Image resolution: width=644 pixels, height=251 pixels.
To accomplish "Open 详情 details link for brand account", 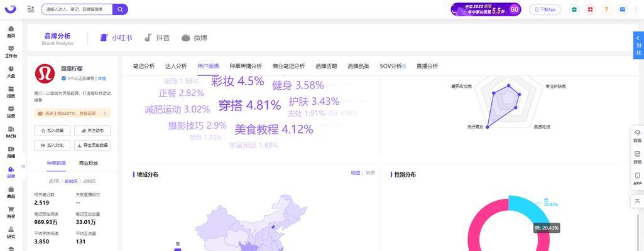I will [102, 78].
